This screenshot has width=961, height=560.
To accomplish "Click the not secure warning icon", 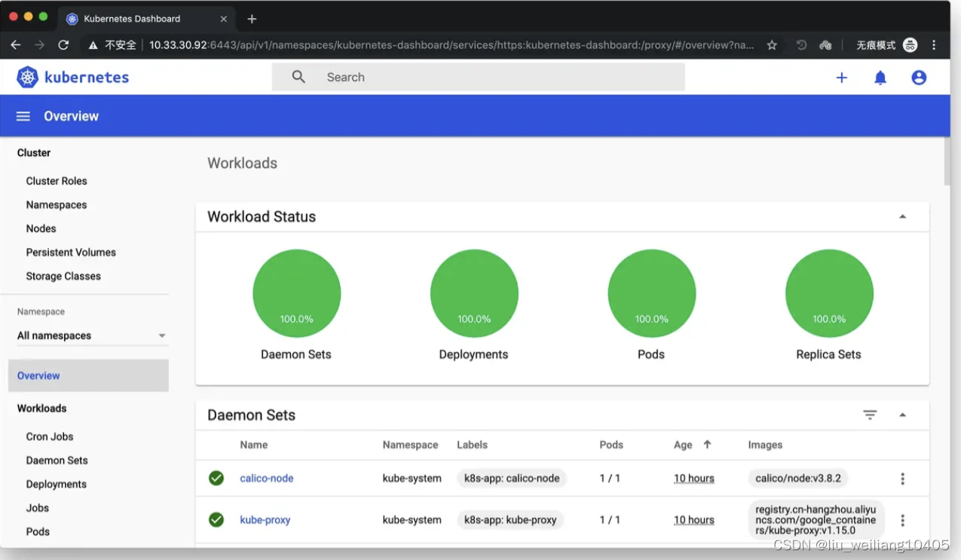I will pyautogui.click(x=93, y=45).
